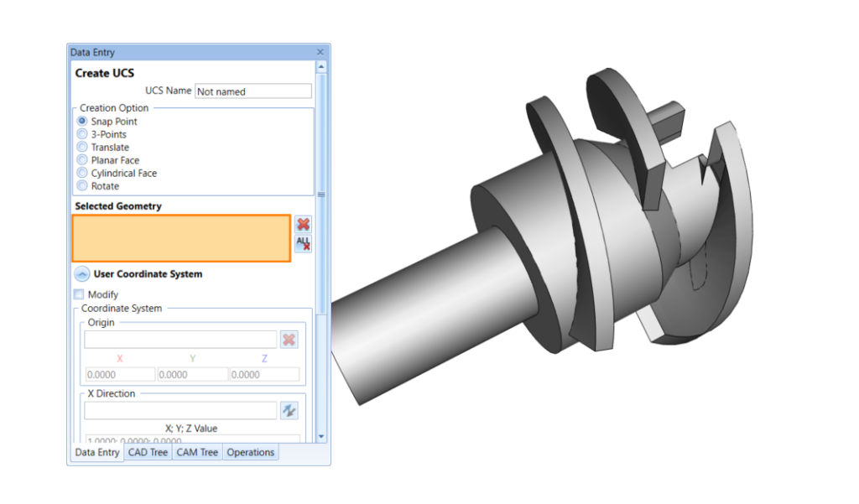
Task: Select the Rotate creation option
Action: (81, 185)
